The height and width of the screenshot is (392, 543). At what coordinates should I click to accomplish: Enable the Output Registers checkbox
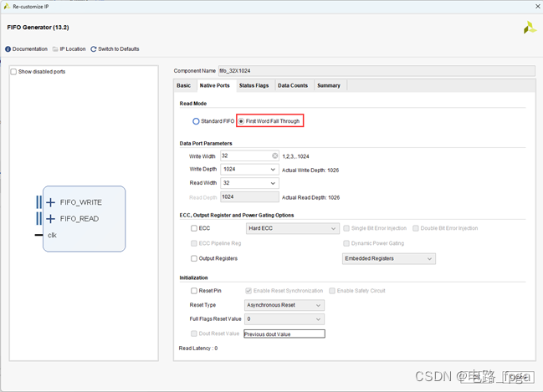click(x=194, y=258)
